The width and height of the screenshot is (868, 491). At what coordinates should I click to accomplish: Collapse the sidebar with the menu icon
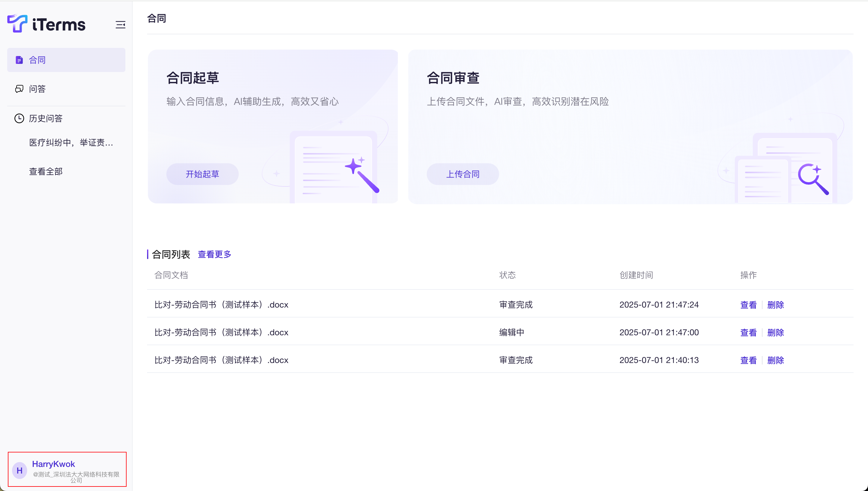click(121, 25)
